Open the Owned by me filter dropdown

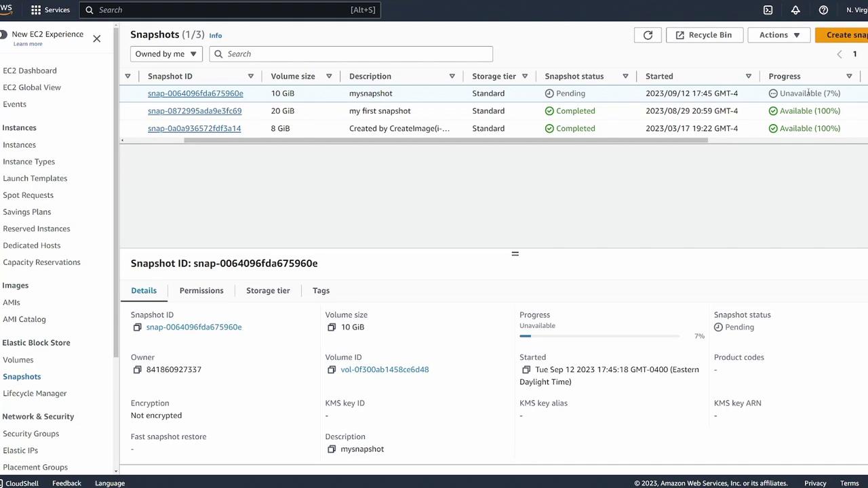click(165, 54)
